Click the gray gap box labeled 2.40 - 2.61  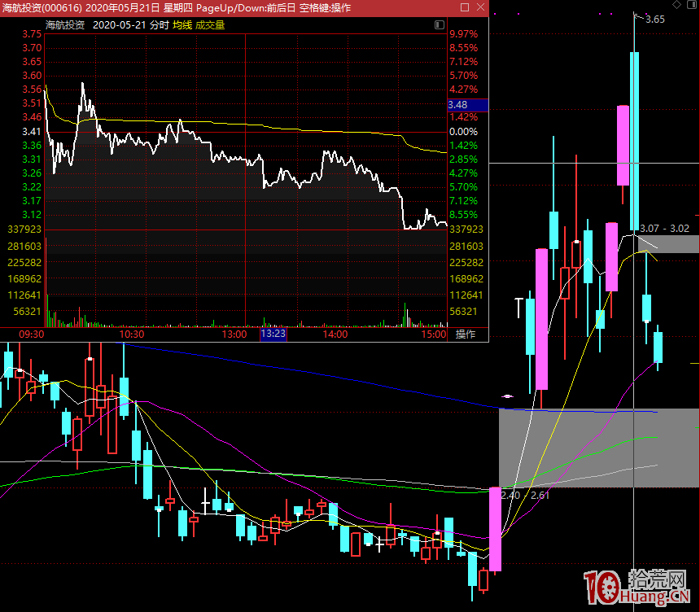coord(598,448)
